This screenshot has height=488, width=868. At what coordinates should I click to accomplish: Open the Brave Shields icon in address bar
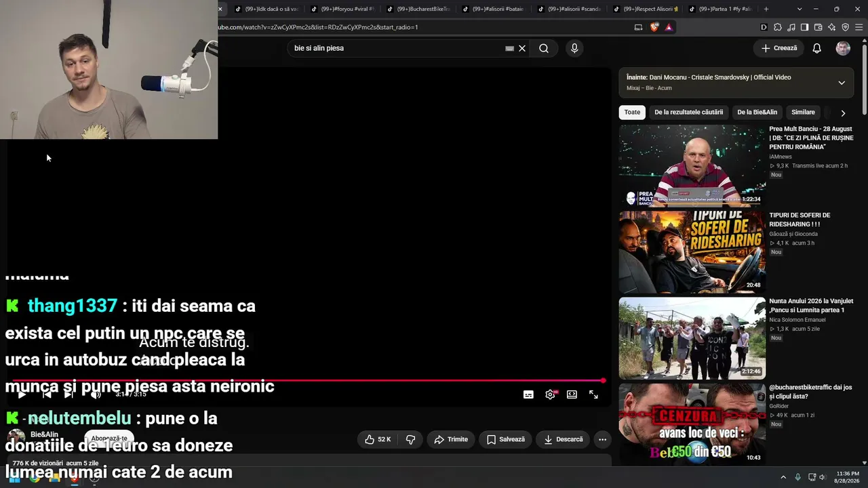coord(654,27)
